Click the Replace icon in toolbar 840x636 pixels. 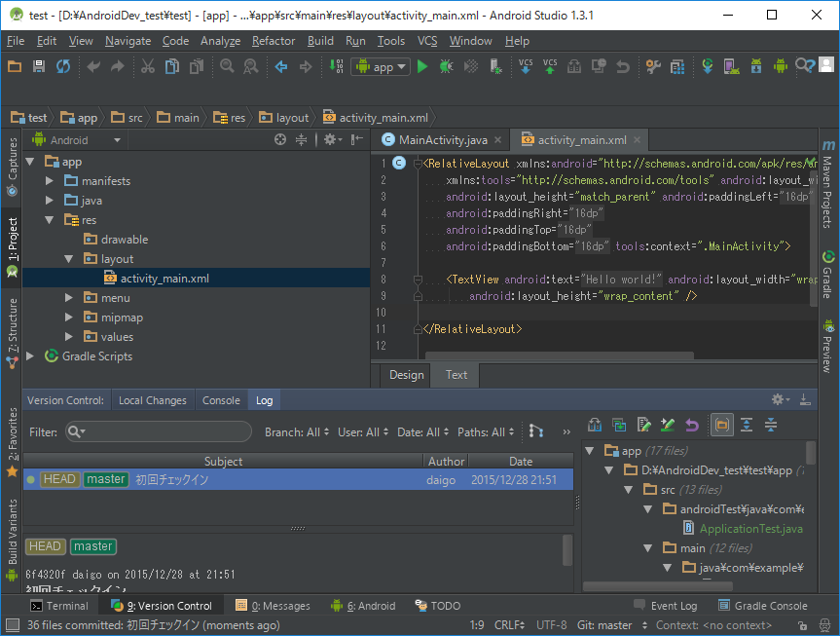pos(251,66)
